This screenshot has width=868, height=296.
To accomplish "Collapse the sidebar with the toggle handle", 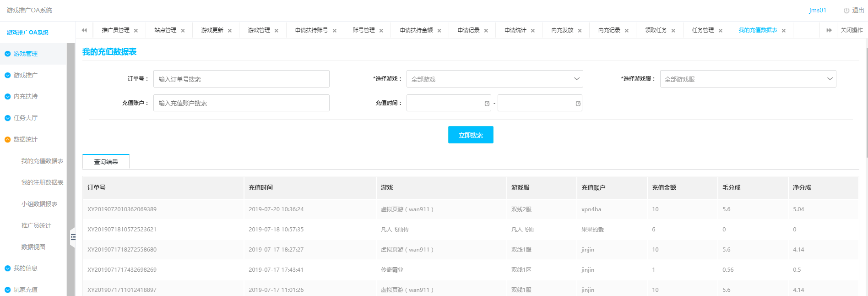I will click(x=73, y=237).
